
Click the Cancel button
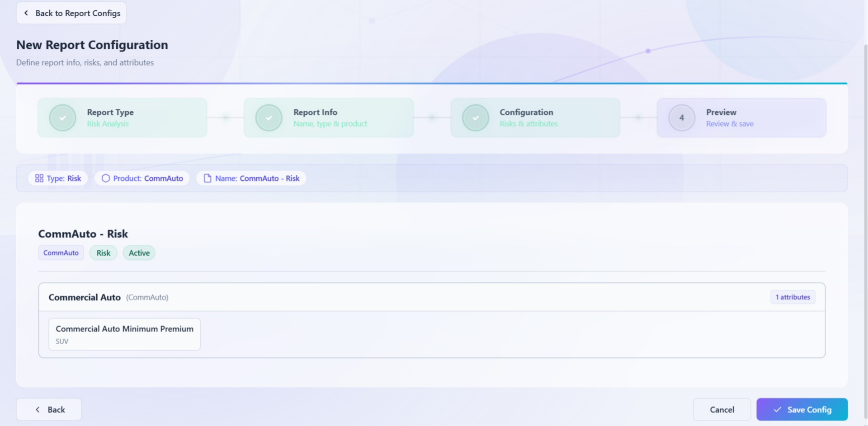tap(722, 410)
